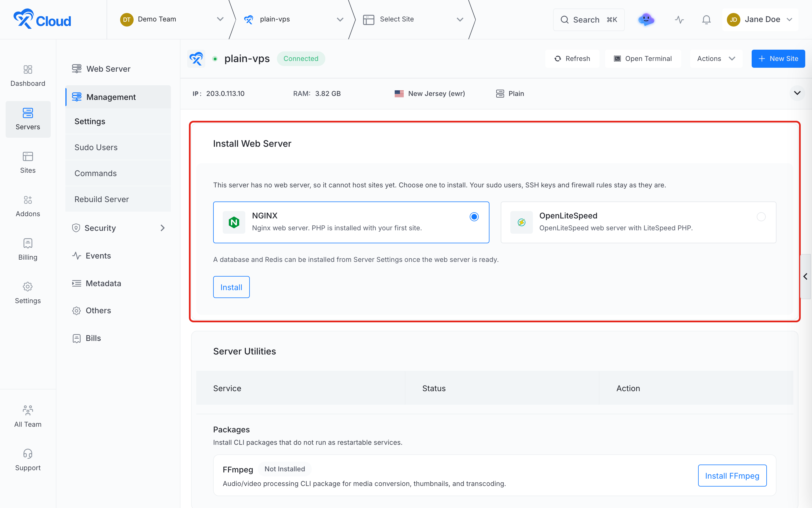Open Sudo Users submenu item
The width and height of the screenshot is (812, 508).
point(118,147)
